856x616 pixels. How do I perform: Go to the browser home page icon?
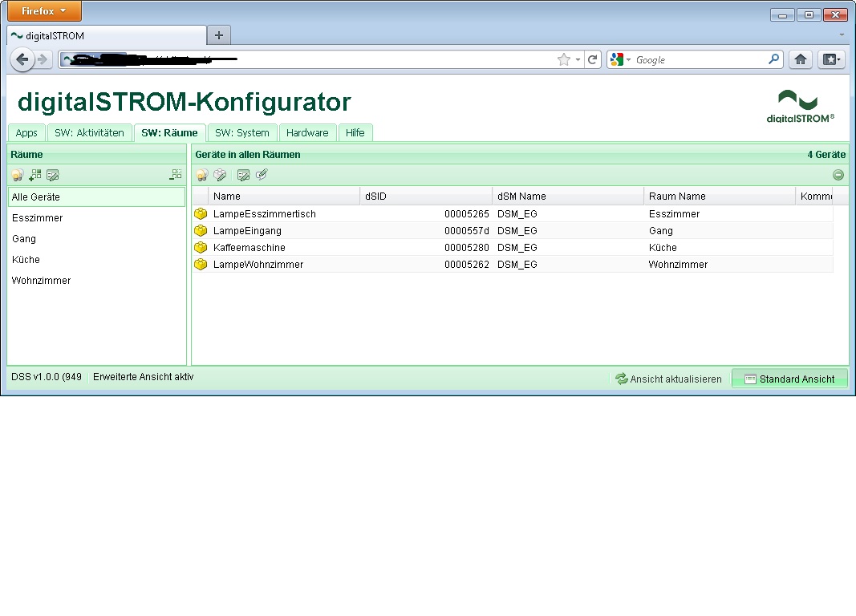point(801,59)
